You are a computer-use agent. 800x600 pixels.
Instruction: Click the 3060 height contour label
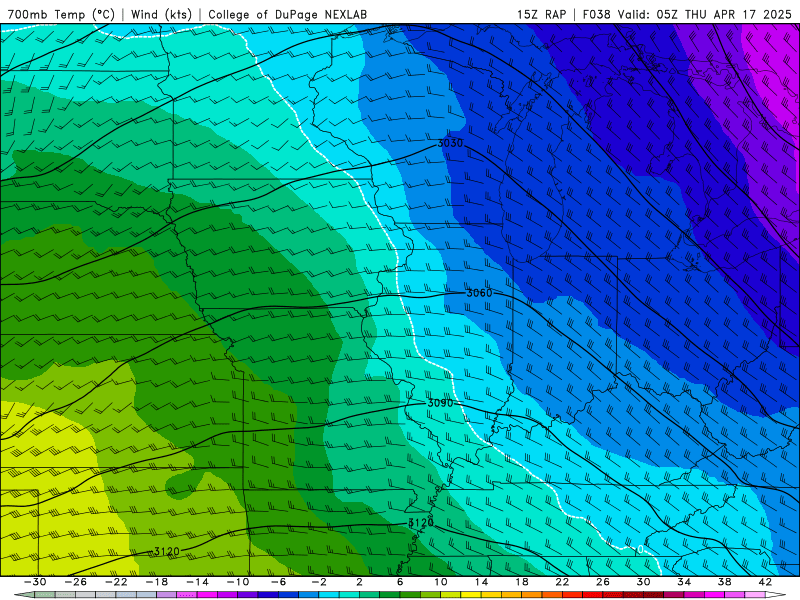point(480,293)
